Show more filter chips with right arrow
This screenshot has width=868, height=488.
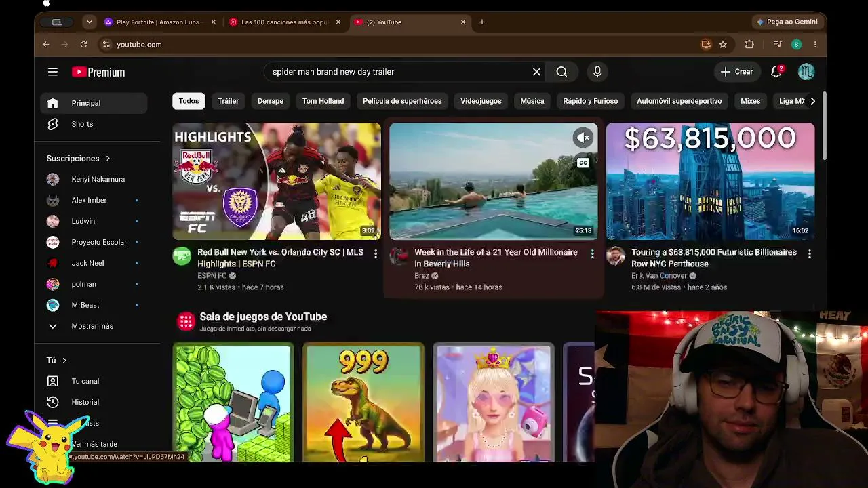point(812,101)
